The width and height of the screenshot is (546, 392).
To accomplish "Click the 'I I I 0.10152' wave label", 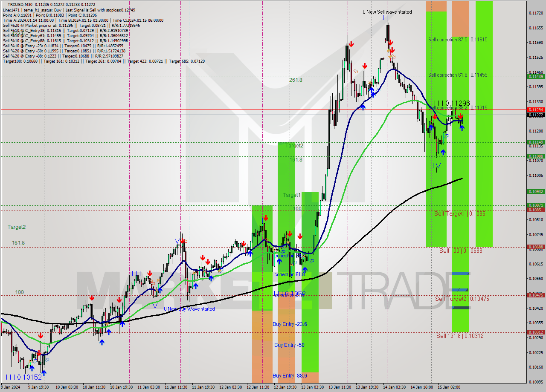I will tap(24, 377).
